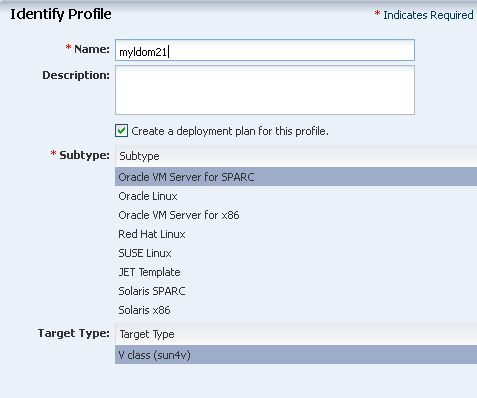
Task: Select JET Template subtype
Action: [296, 272]
